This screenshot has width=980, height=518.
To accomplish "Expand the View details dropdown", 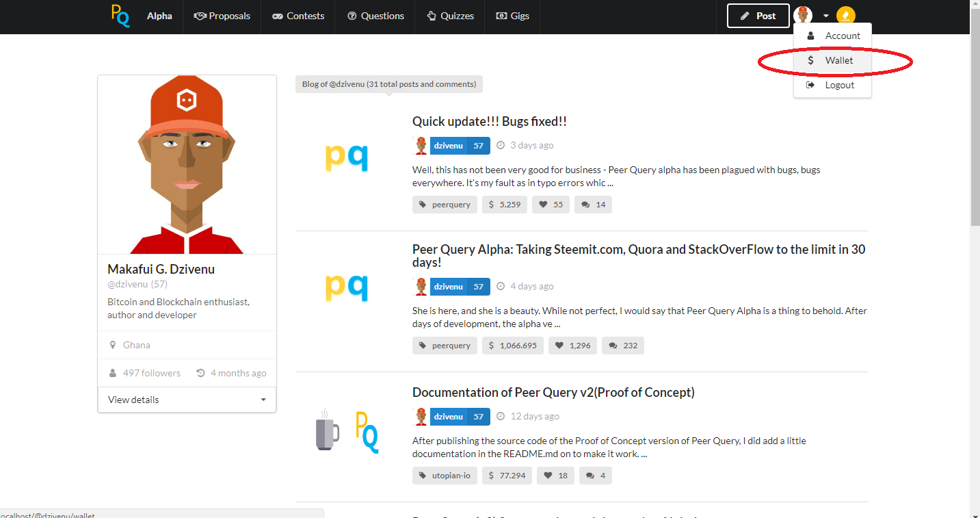I will [x=187, y=400].
